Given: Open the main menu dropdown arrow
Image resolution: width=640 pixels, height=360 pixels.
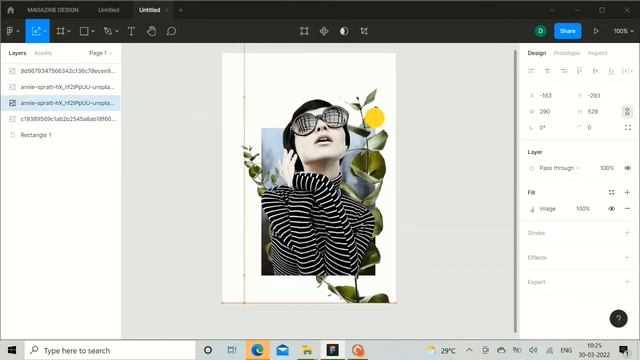Looking at the screenshot, I should (18, 31).
